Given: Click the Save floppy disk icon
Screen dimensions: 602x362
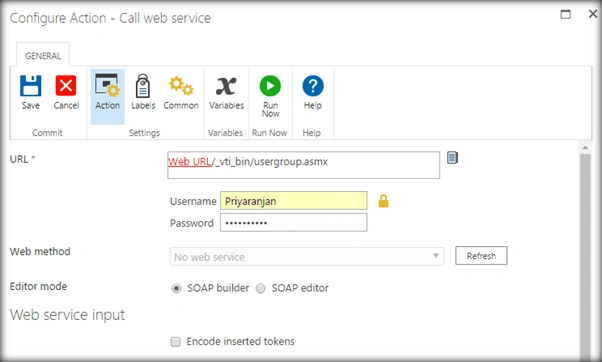Looking at the screenshot, I should [31, 85].
